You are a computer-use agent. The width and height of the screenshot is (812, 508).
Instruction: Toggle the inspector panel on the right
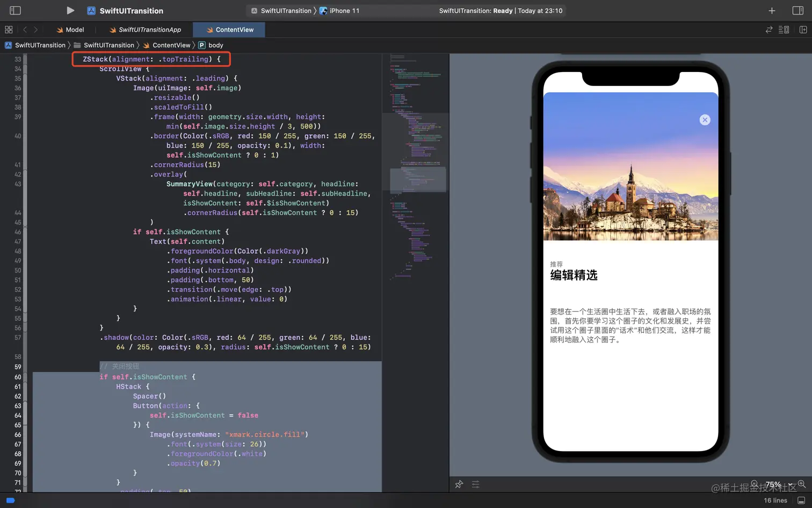[x=798, y=10]
